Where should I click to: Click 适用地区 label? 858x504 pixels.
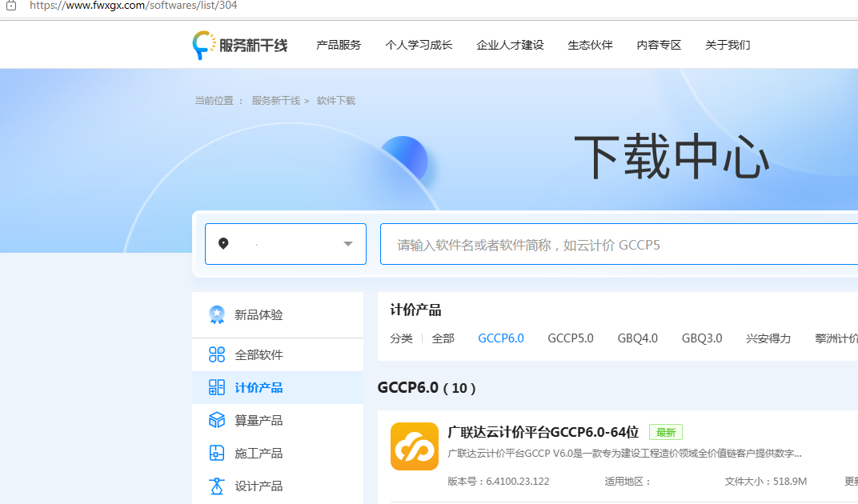pos(627,482)
